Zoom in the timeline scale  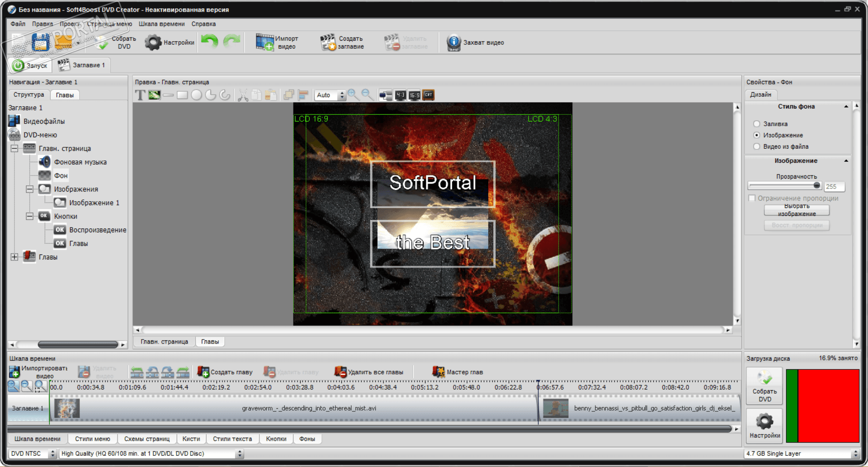[14, 386]
